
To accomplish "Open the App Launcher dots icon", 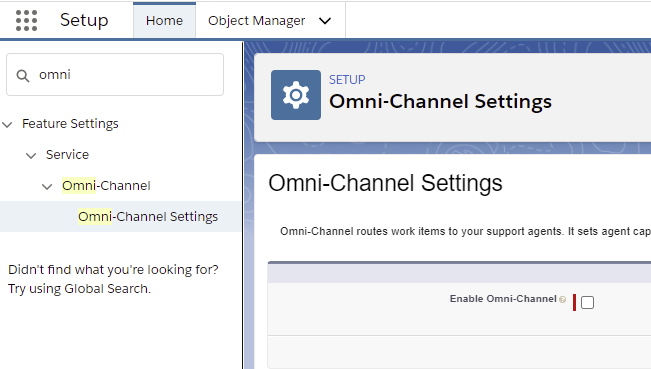I will [26, 20].
